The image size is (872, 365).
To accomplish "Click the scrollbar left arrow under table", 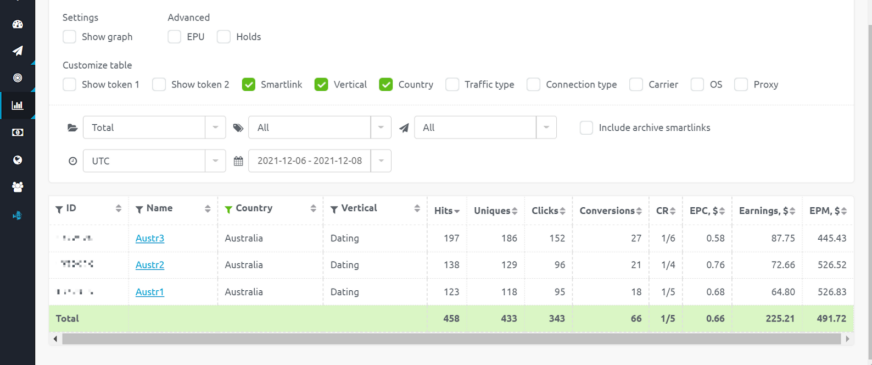I will click(x=55, y=338).
